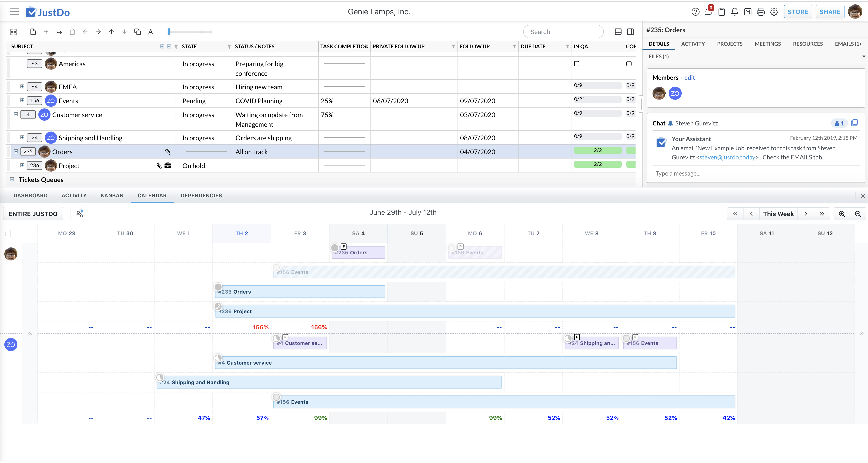Image resolution: width=868 pixels, height=463 pixels.
Task: Click the notifications bell icon
Action: click(x=735, y=12)
